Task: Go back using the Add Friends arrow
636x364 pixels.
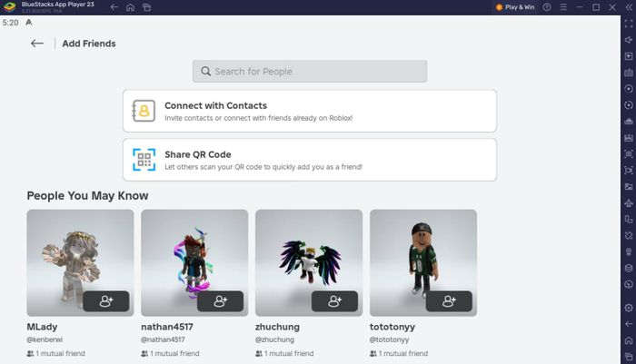Action: click(37, 44)
